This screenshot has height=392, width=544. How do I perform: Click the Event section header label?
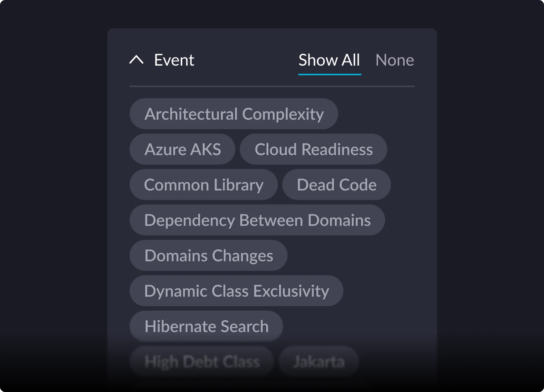tap(174, 60)
